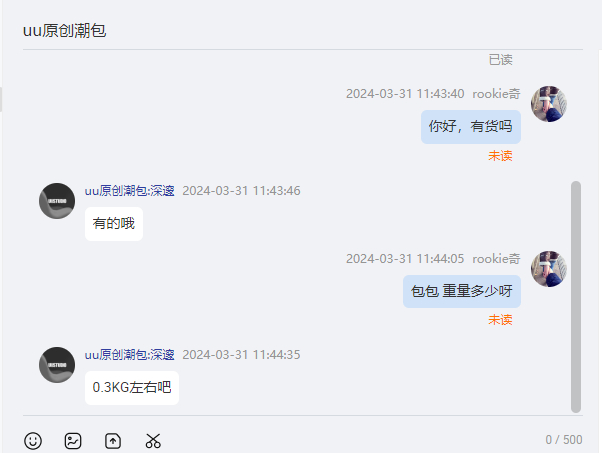Click the upload file icon
Image resolution: width=602 pixels, height=453 pixels.
point(113,441)
